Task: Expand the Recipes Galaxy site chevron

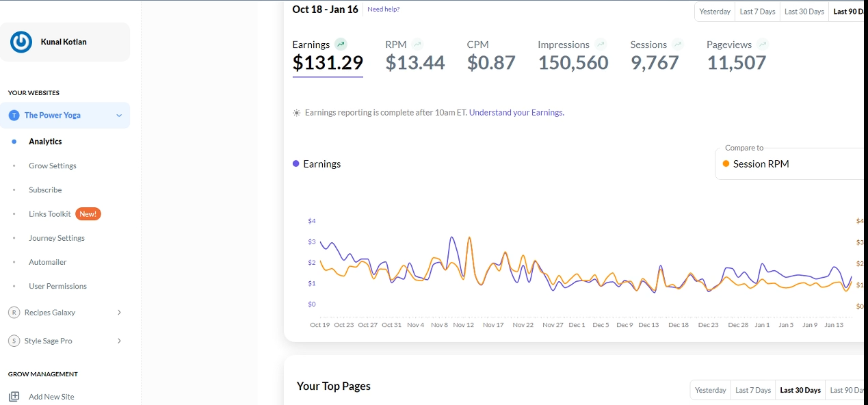Action: 119,313
